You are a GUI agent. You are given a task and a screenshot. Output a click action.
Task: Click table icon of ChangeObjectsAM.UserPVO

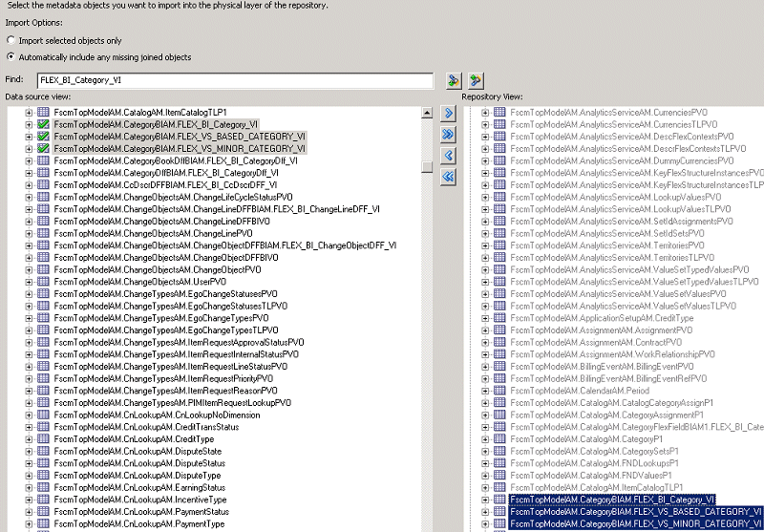point(43,282)
